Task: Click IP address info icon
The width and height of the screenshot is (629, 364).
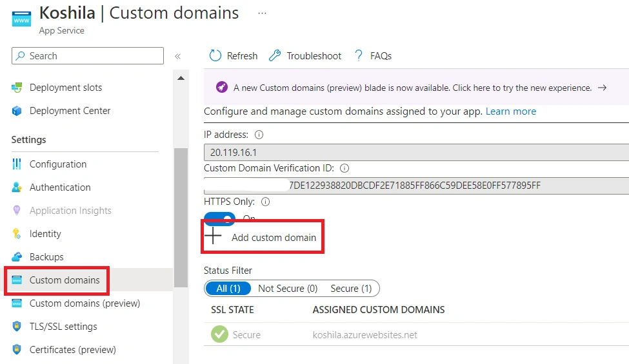Action: pyautogui.click(x=259, y=135)
